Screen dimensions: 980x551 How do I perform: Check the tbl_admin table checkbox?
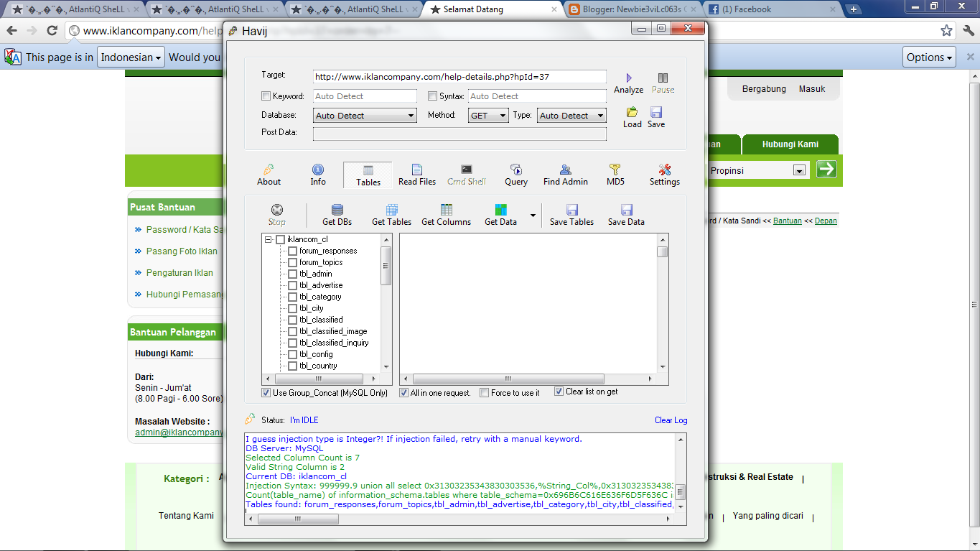click(292, 274)
